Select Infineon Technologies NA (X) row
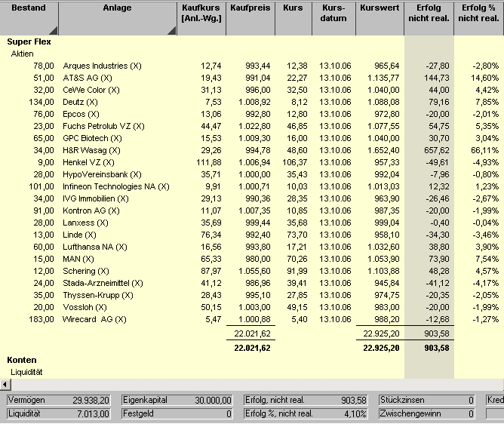The height and width of the screenshot is (424, 504). [x=252, y=187]
